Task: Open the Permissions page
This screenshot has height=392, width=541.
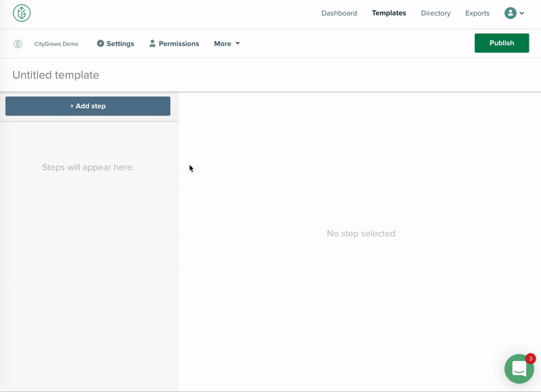Action: point(174,43)
